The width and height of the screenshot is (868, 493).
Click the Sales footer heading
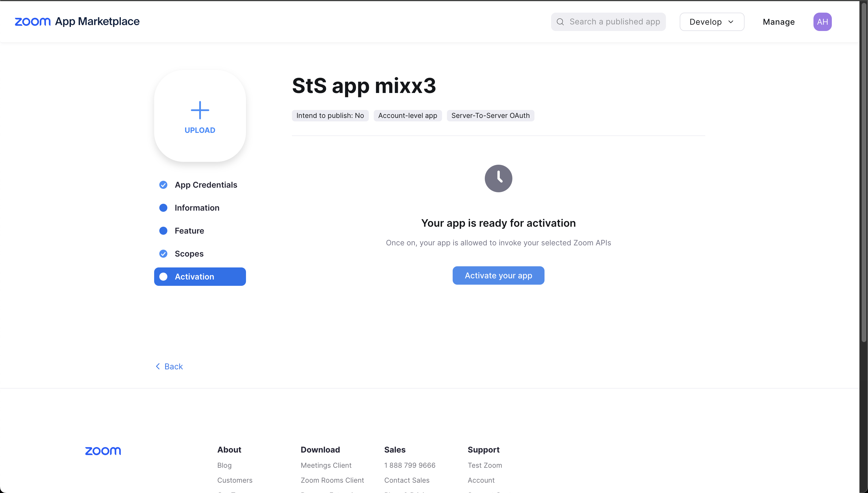pyautogui.click(x=395, y=450)
